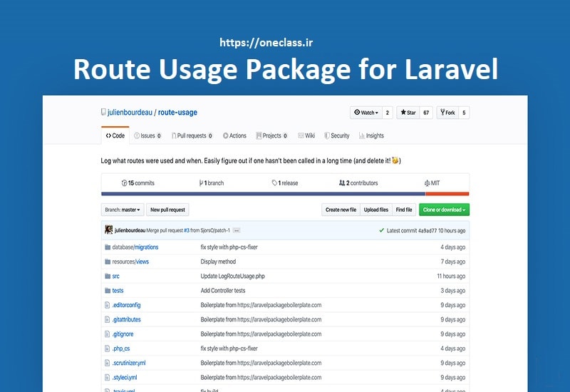Click the stargazers count 67
The height and width of the screenshot is (392, 570).
click(426, 113)
